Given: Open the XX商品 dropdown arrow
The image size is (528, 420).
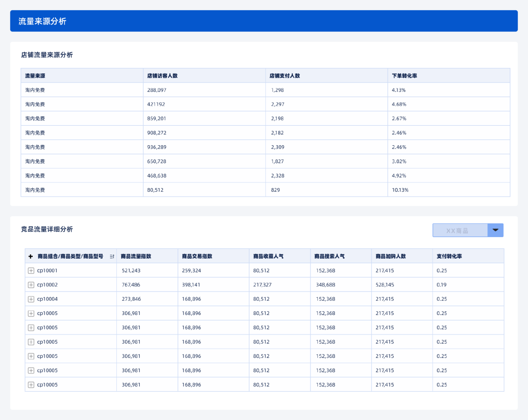Looking at the screenshot, I should 495,230.
